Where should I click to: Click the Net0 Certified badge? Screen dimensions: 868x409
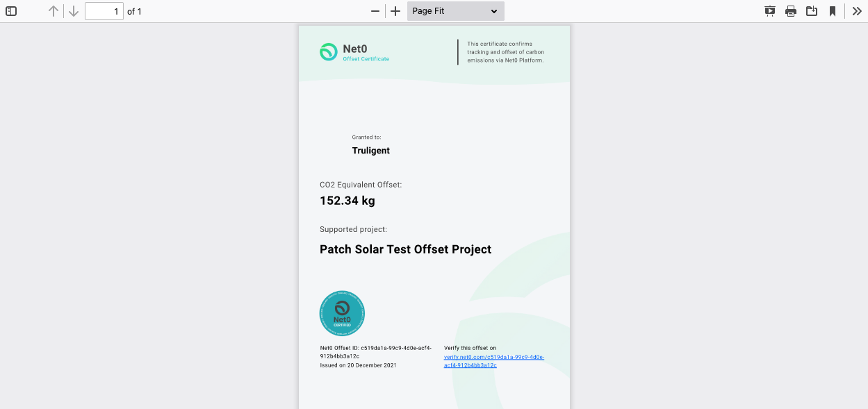pos(342,313)
